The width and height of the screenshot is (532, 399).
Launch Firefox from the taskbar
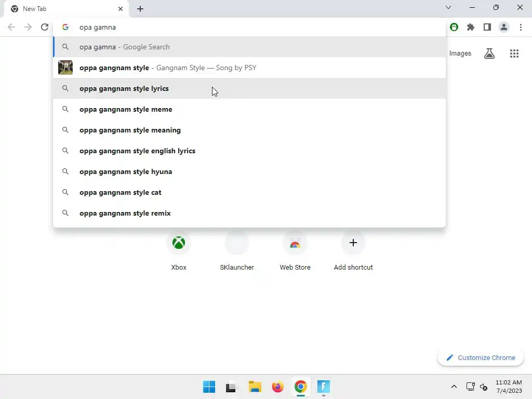pyautogui.click(x=277, y=387)
